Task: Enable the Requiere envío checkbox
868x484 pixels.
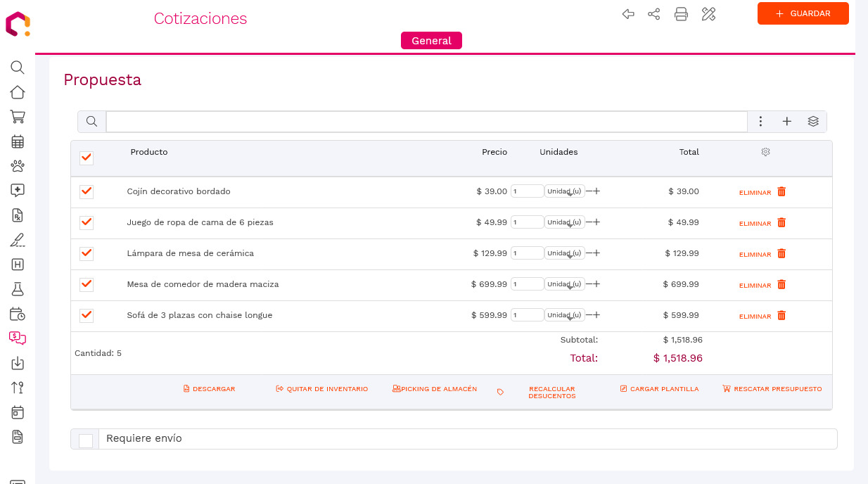Action: click(x=87, y=438)
